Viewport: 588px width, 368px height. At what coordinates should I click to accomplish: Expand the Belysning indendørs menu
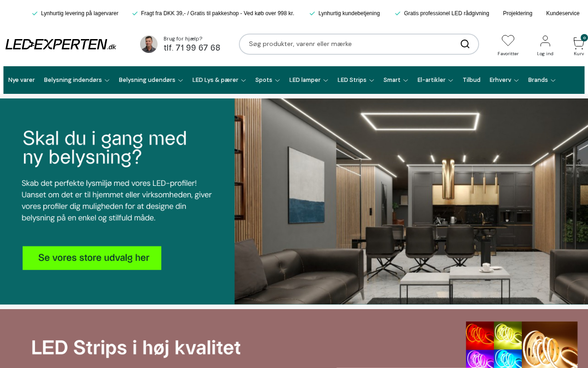pyautogui.click(x=77, y=80)
